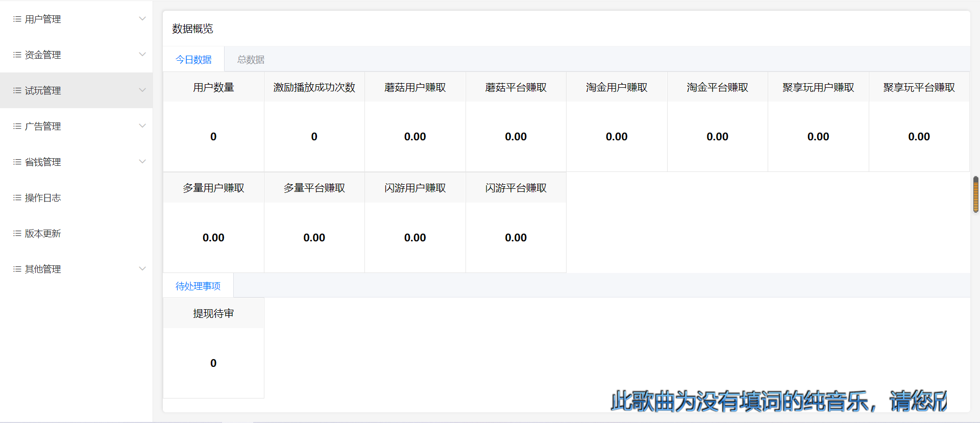Expand the 广告管理 chevron arrow
980x423 pixels.
(142, 126)
